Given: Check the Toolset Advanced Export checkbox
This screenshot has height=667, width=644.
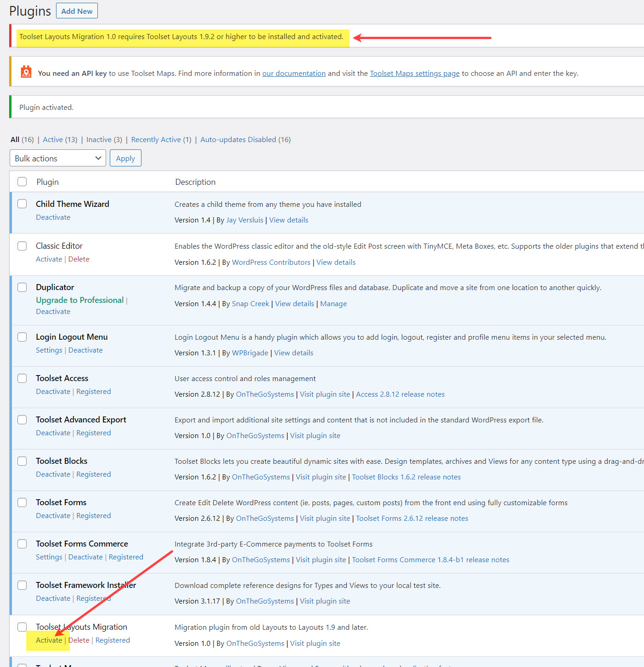Looking at the screenshot, I should point(22,420).
